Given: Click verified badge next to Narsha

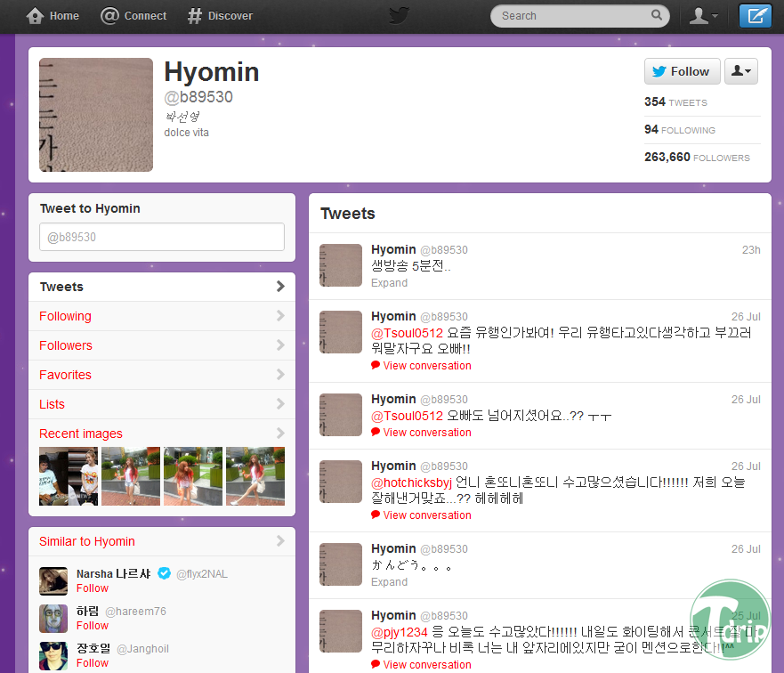Looking at the screenshot, I should click(164, 573).
